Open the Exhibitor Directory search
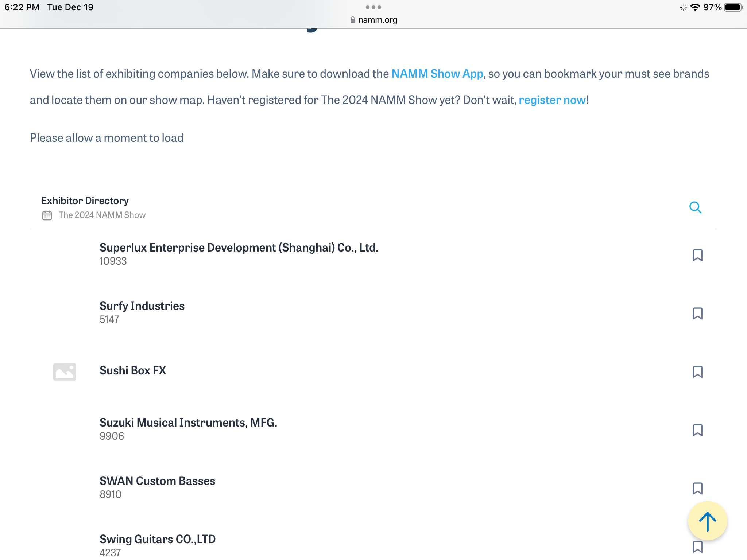 [695, 207]
